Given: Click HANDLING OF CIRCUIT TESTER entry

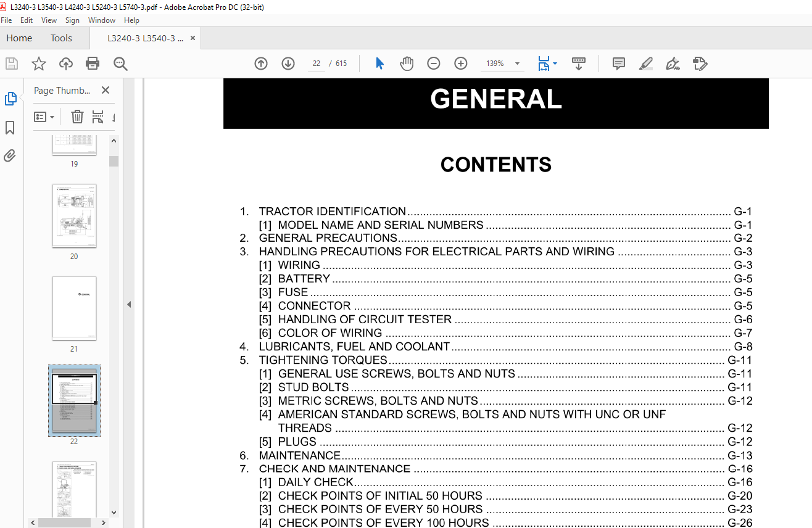Looking at the screenshot, I should click(365, 320).
